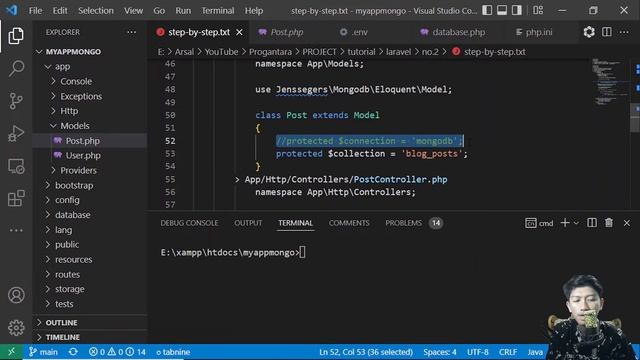Viewport: 640px width, 360px height.
Task: Open the Selection menu
Action: click(96, 11)
